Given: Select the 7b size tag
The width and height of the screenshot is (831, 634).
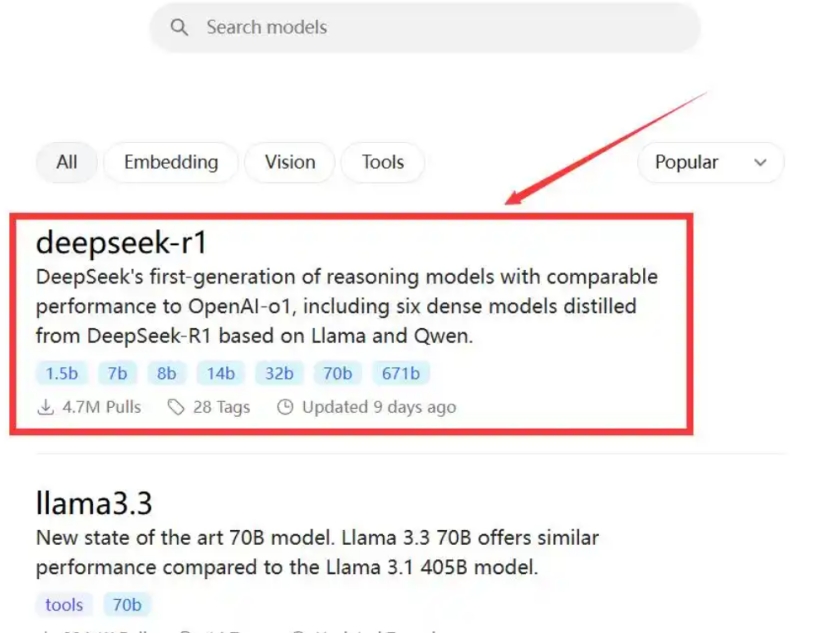Looking at the screenshot, I should coord(118,373).
